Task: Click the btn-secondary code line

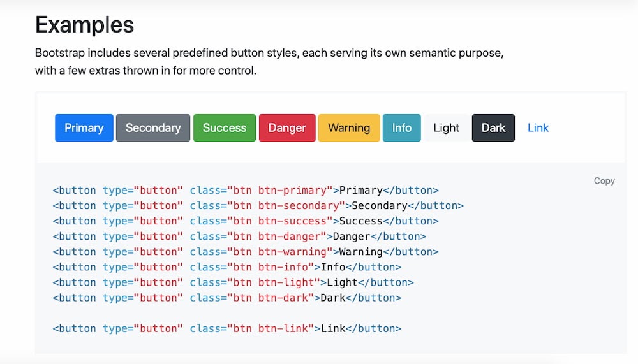Action: click(x=258, y=206)
